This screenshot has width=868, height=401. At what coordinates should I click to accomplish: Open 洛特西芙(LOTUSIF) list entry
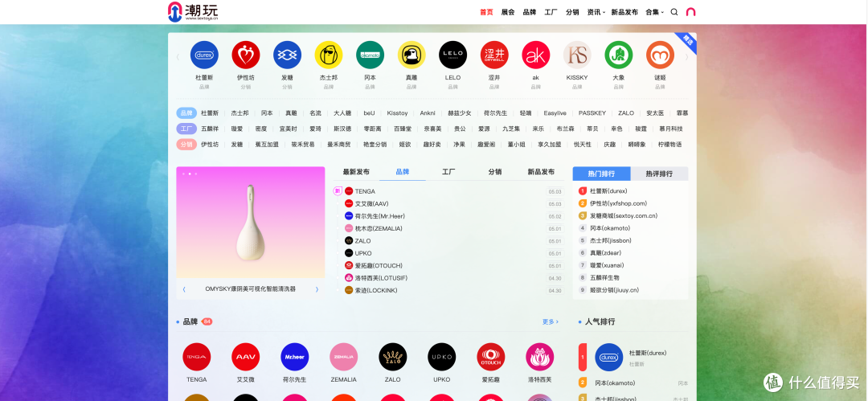[x=381, y=278]
